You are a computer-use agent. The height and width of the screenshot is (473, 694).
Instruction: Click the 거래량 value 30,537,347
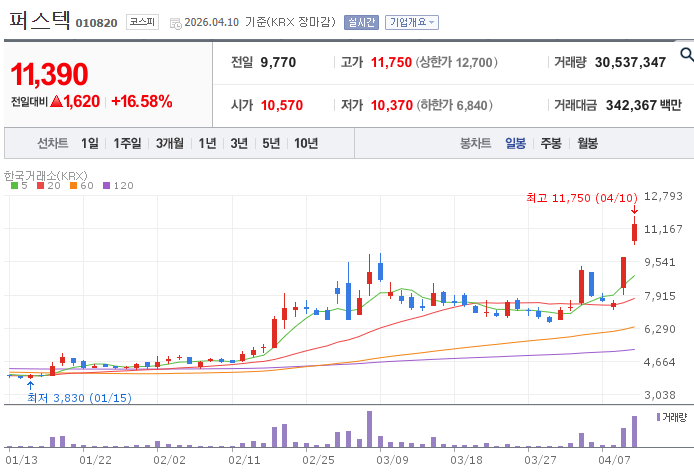(x=630, y=62)
